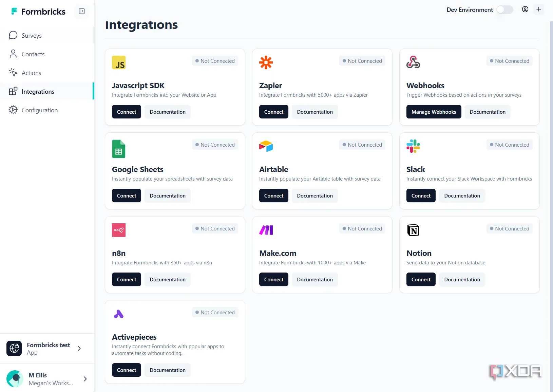Open Airtable Documentation
This screenshot has width=553, height=392.
(x=315, y=195)
